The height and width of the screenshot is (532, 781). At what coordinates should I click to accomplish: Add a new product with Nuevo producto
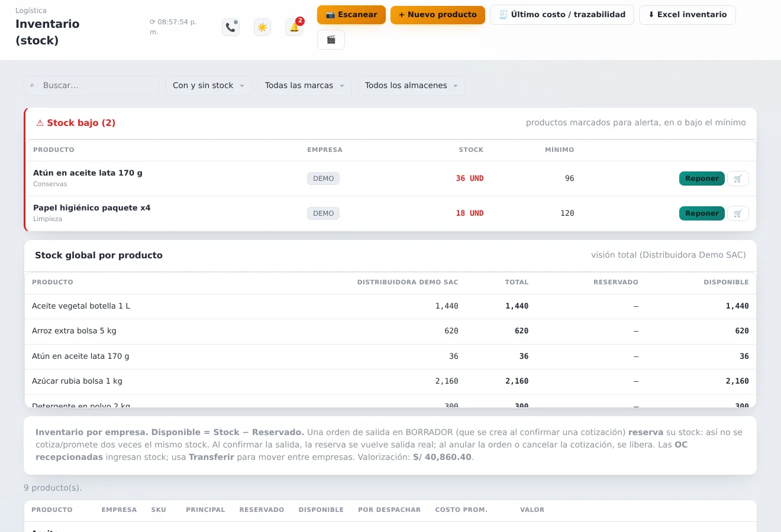(x=438, y=15)
